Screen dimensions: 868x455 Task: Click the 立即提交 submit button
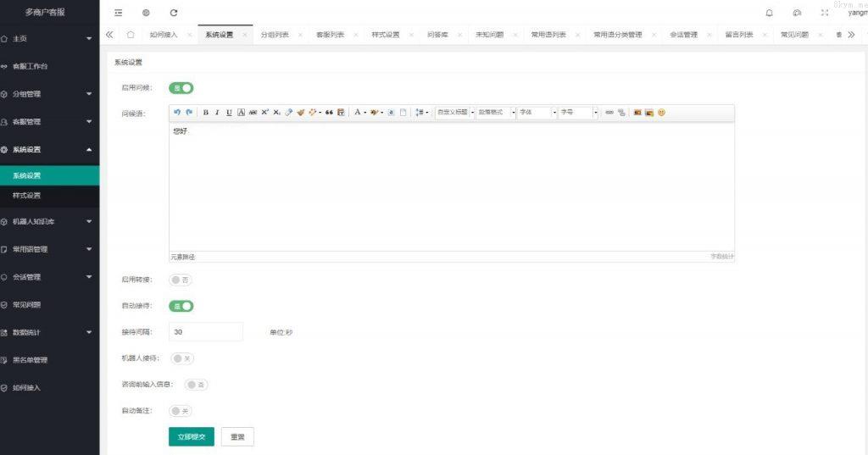(192, 436)
